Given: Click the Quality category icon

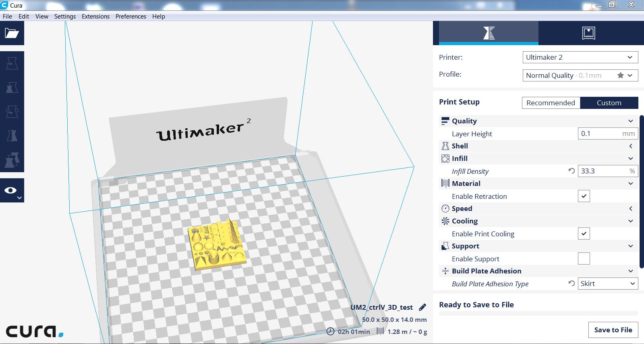Looking at the screenshot, I should (x=445, y=121).
